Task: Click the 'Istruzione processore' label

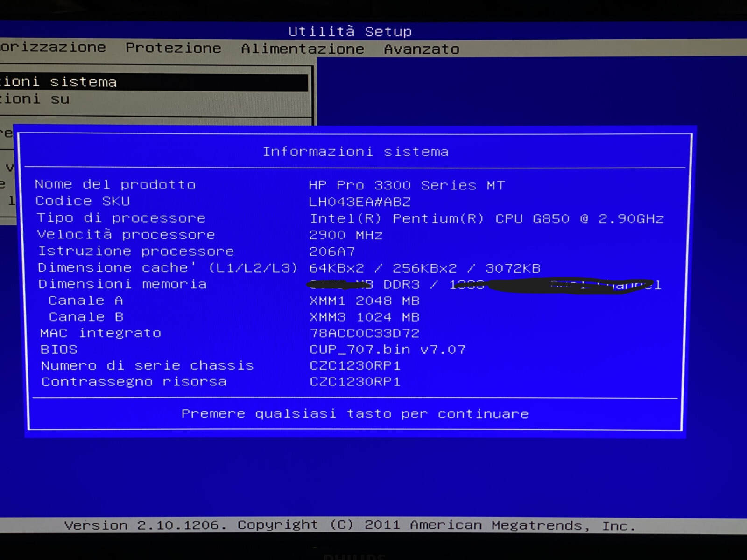Action: tap(136, 251)
